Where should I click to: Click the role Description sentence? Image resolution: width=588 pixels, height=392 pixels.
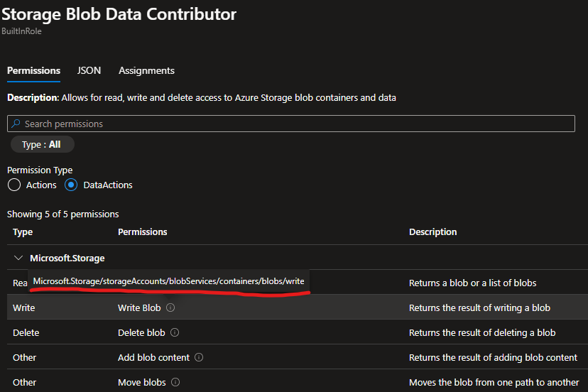click(202, 97)
